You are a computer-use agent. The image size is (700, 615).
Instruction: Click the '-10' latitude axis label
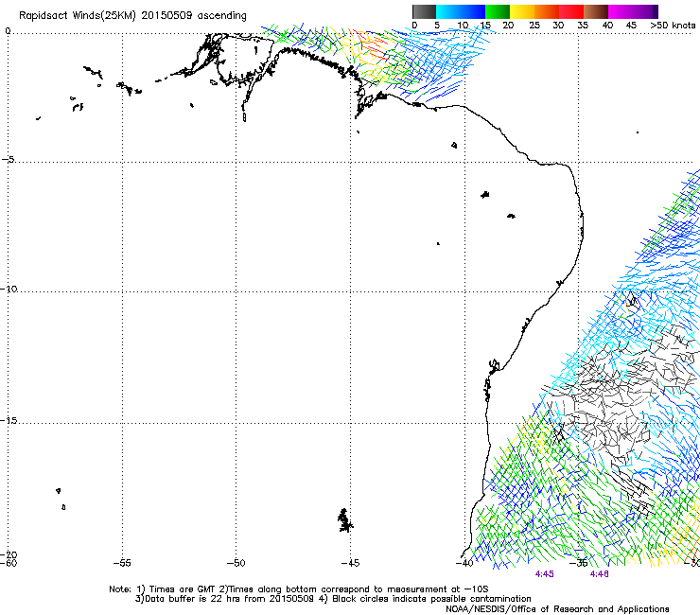point(9,289)
